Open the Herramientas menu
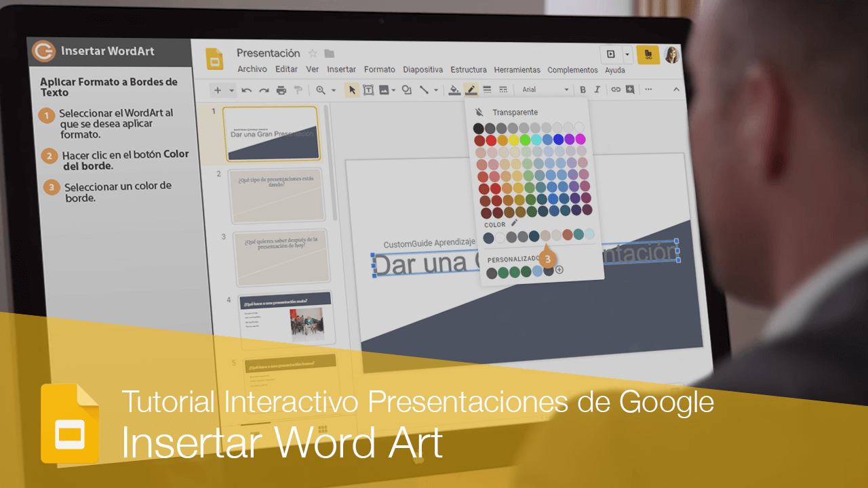This screenshot has width=868, height=488. tap(517, 70)
